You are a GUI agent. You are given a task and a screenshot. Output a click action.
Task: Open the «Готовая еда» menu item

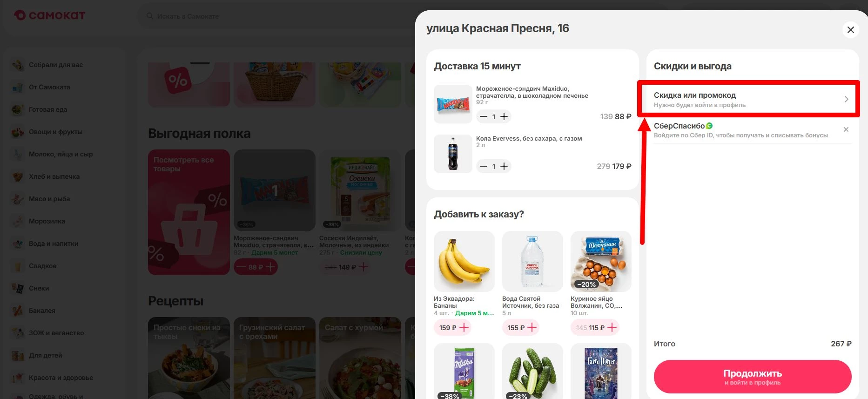point(47,109)
